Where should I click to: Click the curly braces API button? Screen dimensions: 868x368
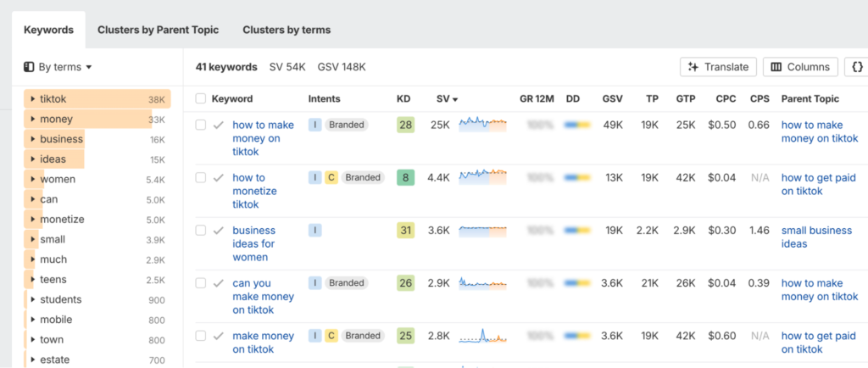pyautogui.click(x=856, y=67)
